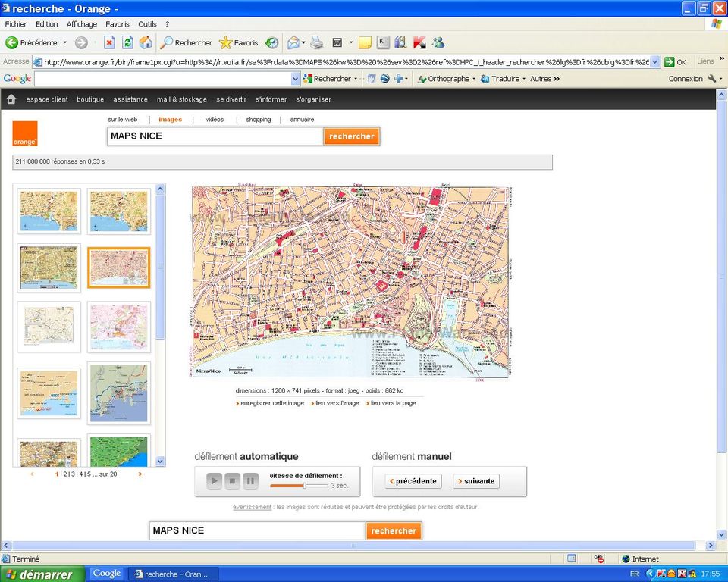The width and height of the screenshot is (728, 582).
Task: Open the Affichage menu
Action: point(81,24)
